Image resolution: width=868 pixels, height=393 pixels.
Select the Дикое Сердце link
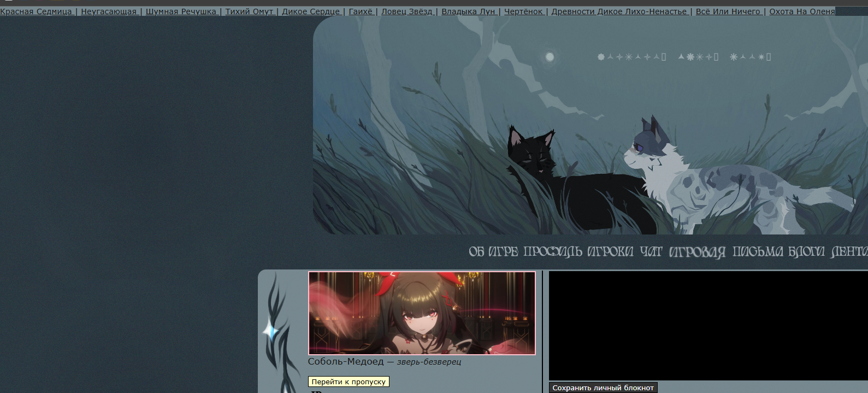(x=311, y=11)
